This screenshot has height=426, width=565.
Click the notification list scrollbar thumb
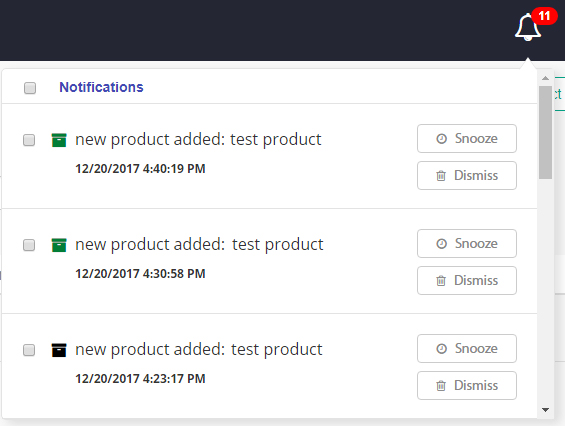point(545,132)
